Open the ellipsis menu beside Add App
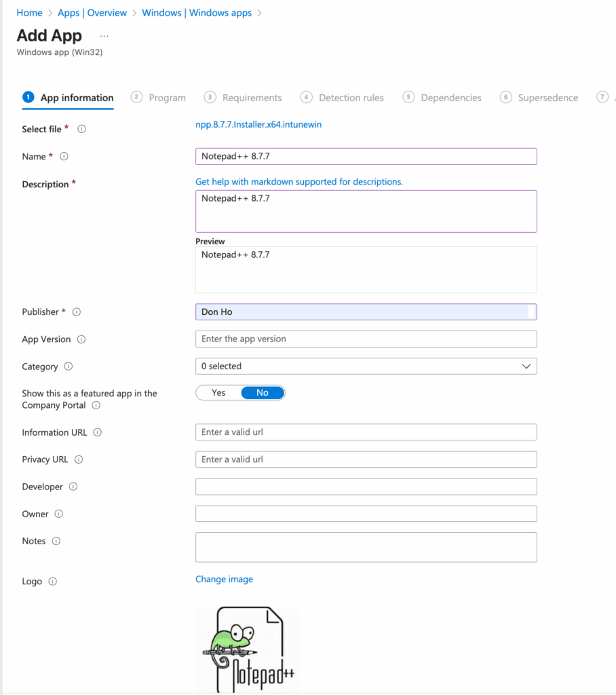The width and height of the screenshot is (616, 695). pyautogui.click(x=104, y=35)
